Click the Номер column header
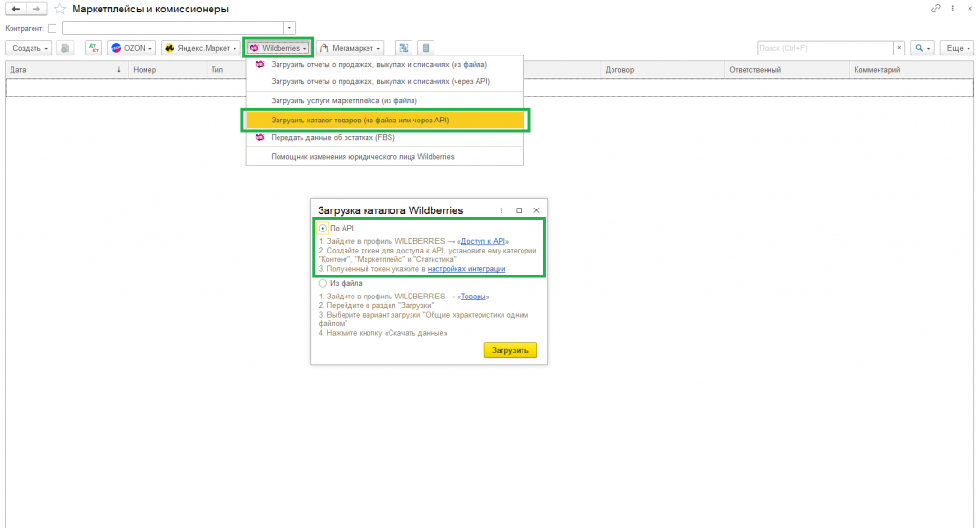 tap(168, 70)
